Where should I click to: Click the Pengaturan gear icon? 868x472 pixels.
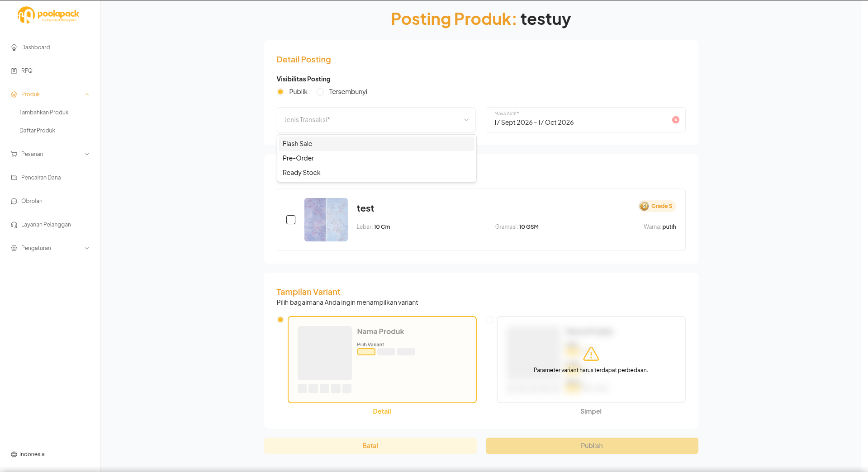14,248
